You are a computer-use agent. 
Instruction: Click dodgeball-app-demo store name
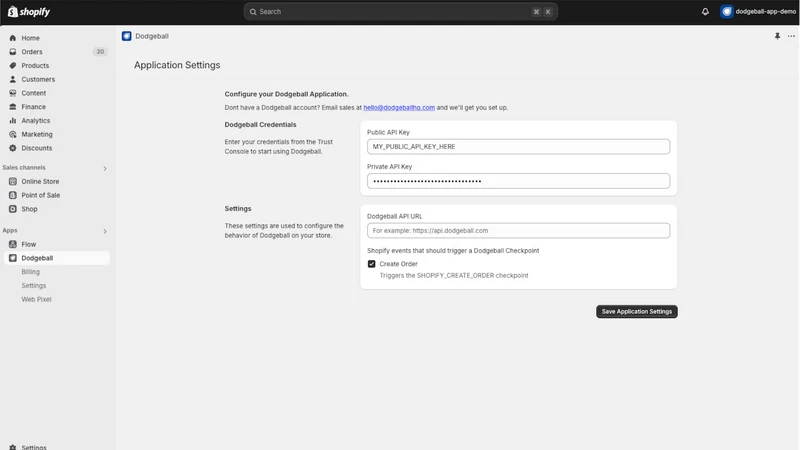765,11
